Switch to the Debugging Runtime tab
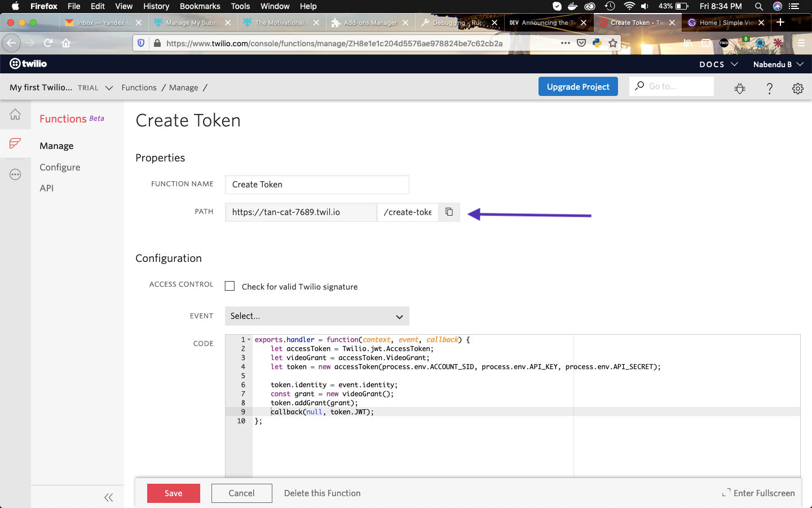The image size is (812, 508). tap(460, 23)
